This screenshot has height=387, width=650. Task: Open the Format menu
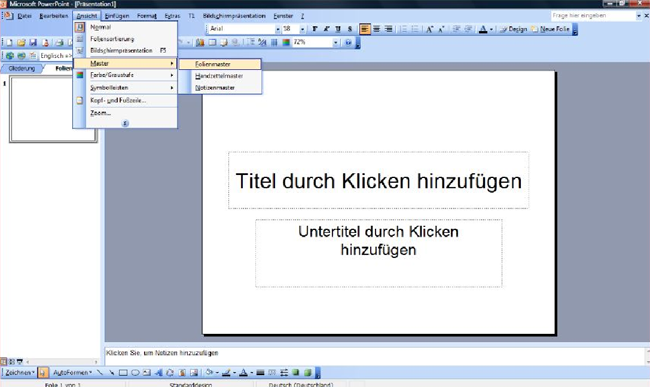coord(147,16)
